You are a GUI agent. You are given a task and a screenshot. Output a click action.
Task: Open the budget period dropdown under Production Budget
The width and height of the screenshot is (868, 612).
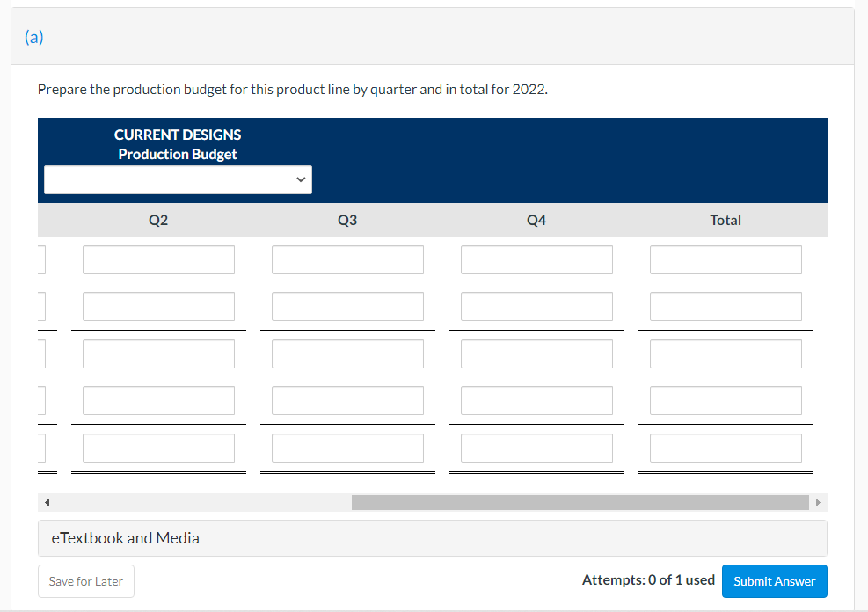point(178,180)
